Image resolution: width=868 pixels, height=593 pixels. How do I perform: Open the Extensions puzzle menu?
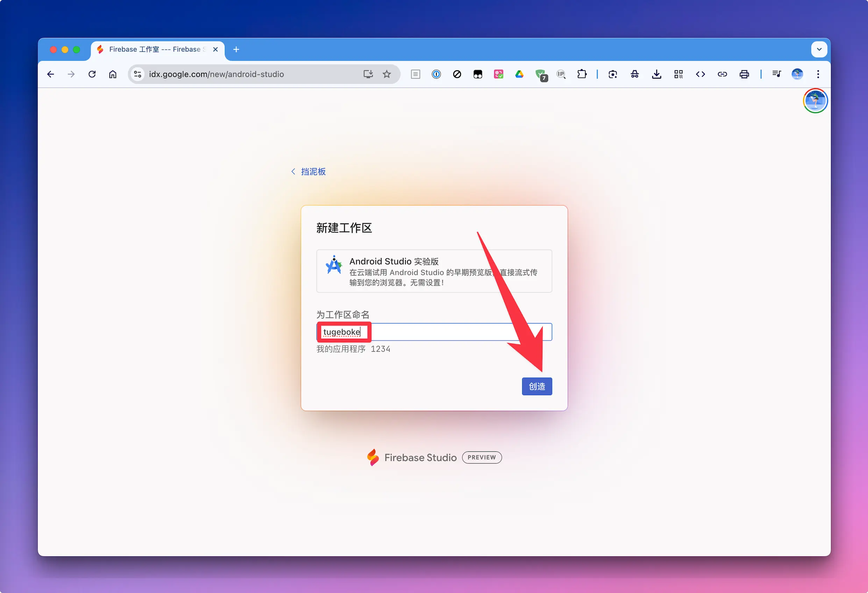(x=582, y=74)
